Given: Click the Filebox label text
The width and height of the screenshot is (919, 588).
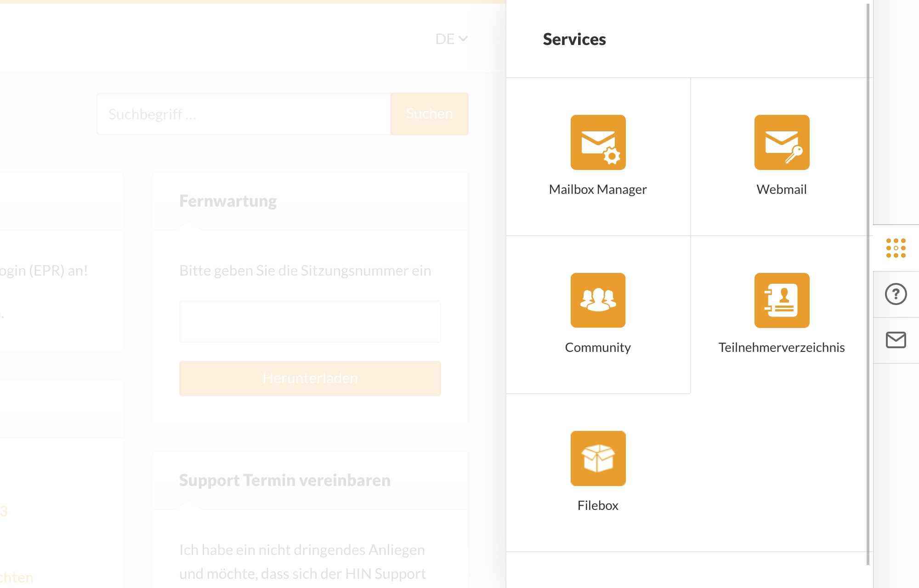Looking at the screenshot, I should tap(598, 505).
